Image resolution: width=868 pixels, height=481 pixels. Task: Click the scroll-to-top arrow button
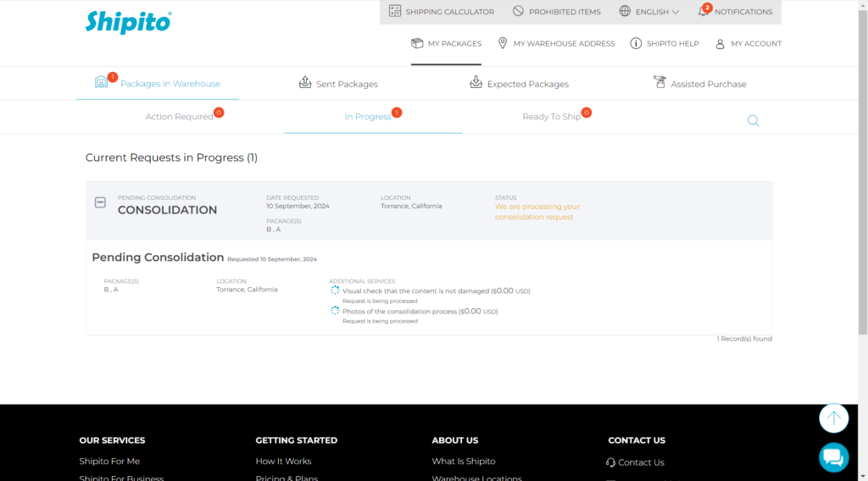834,418
